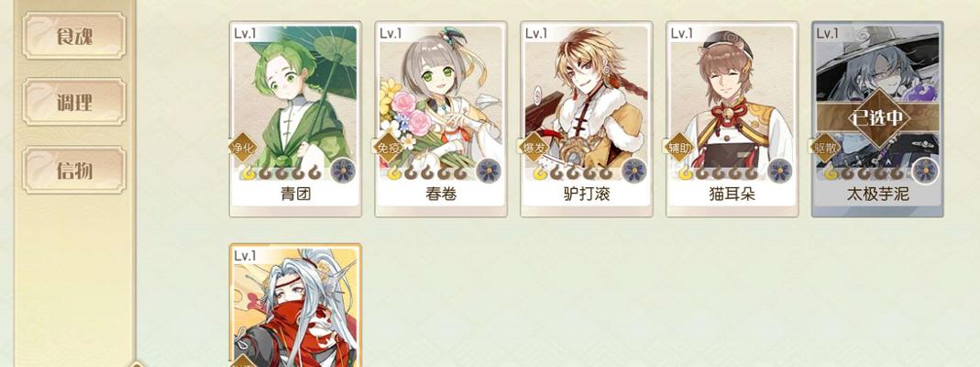
Task: Click the star rating row on 青团
Action: 281,172
